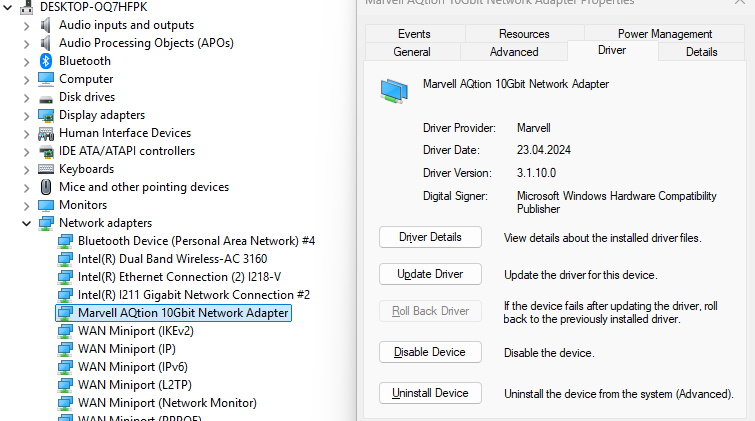This screenshot has width=755, height=421.
Task: Select the Driver tab
Action: [x=612, y=50]
